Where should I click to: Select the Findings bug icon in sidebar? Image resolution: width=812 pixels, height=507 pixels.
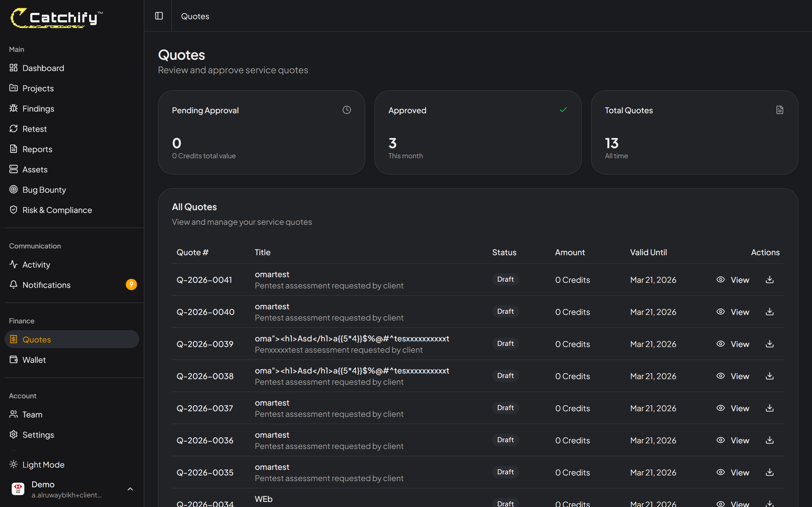(x=14, y=108)
